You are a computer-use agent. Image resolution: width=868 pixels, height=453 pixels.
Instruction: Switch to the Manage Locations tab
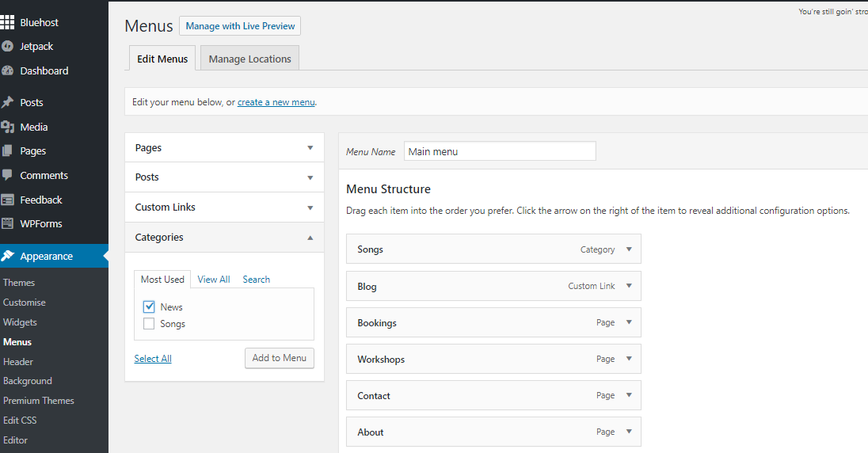click(x=249, y=59)
